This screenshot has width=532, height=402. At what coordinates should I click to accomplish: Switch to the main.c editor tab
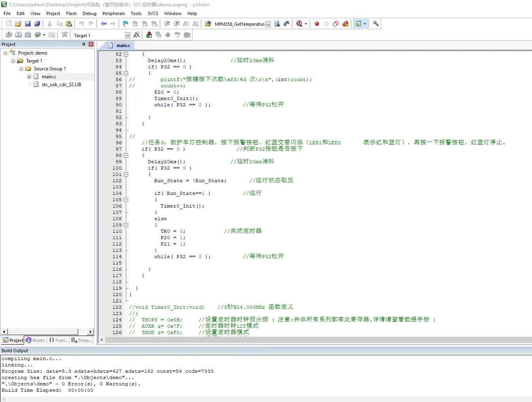click(x=120, y=45)
